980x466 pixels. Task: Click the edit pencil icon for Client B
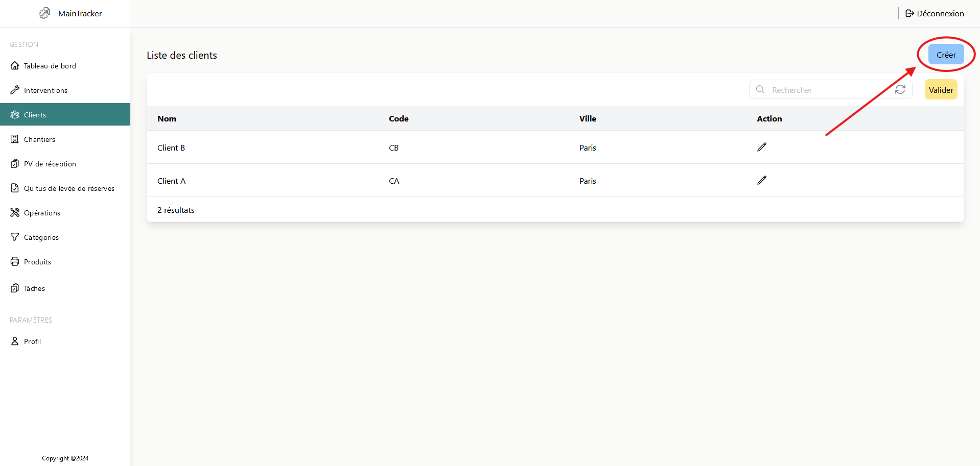761,147
